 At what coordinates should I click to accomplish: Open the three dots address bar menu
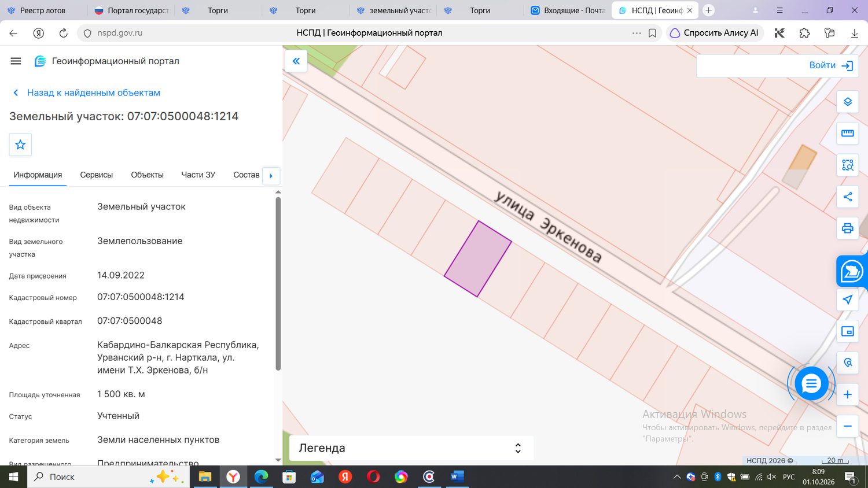637,33
